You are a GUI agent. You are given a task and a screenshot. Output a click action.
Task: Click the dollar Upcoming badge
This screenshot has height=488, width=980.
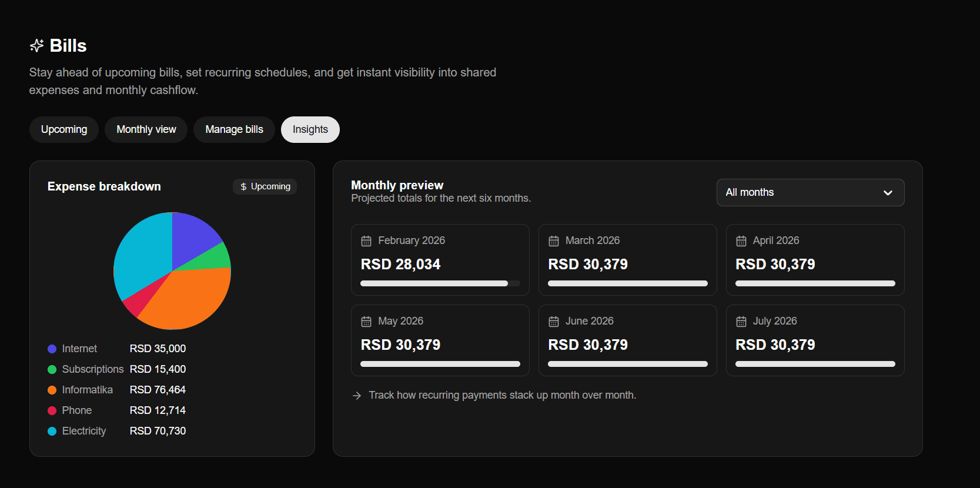(x=265, y=186)
